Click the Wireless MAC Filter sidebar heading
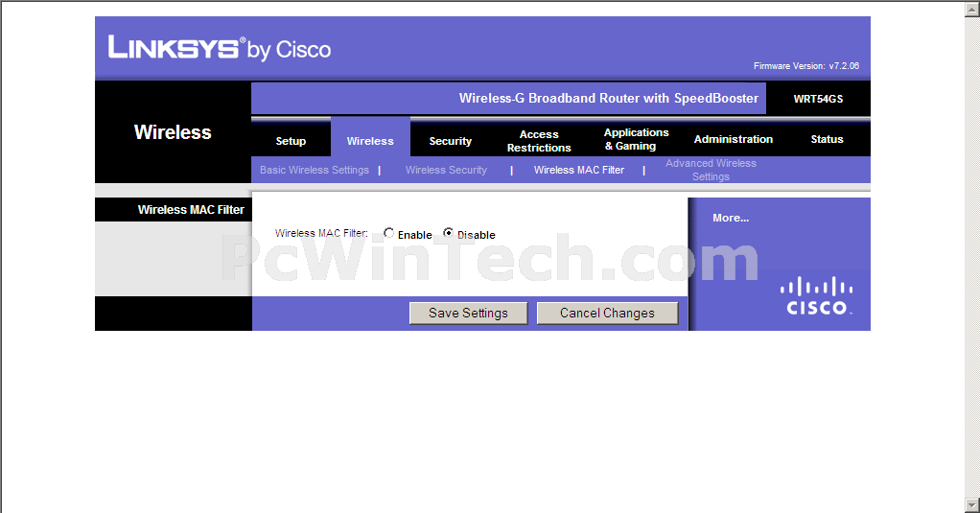 coord(191,210)
